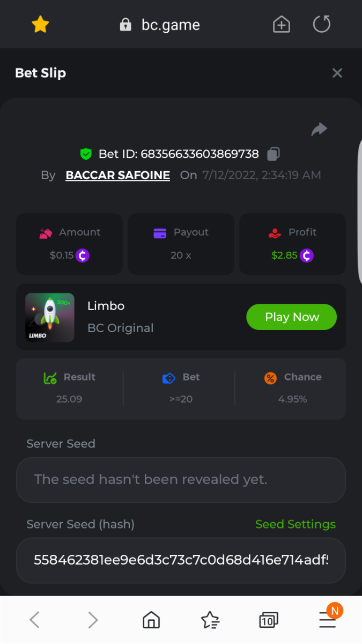Copy the Bet ID to clipboard
Image resolution: width=362 pixels, height=644 pixels.
tap(274, 154)
